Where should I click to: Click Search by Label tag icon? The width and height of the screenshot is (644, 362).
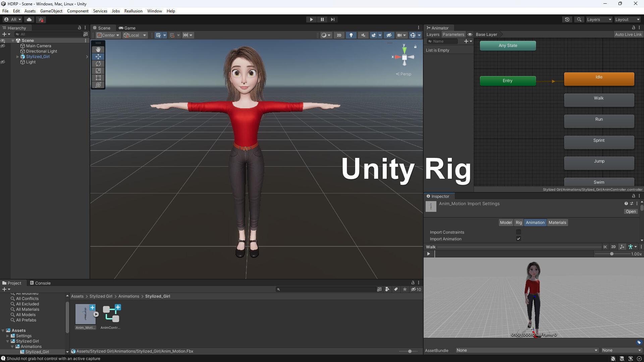[x=396, y=289]
